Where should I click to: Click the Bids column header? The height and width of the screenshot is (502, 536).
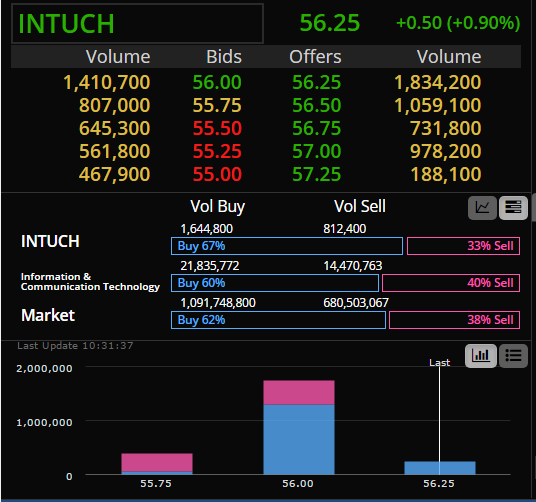pos(224,57)
